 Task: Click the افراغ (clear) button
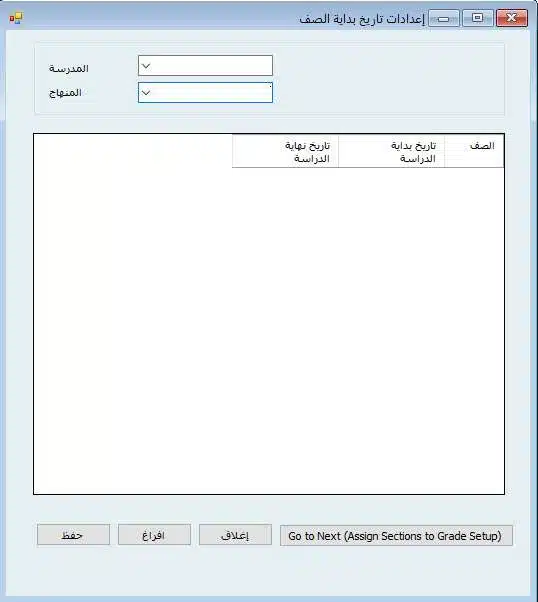pos(154,535)
